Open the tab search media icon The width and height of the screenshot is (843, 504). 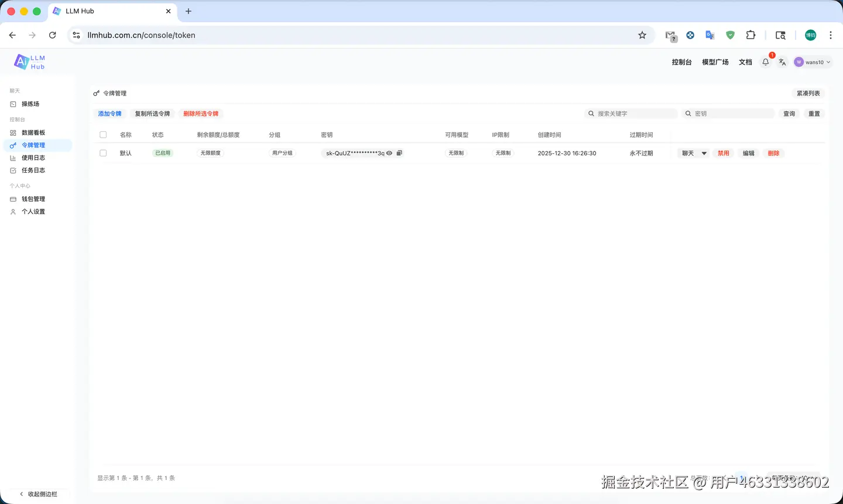pos(780,35)
